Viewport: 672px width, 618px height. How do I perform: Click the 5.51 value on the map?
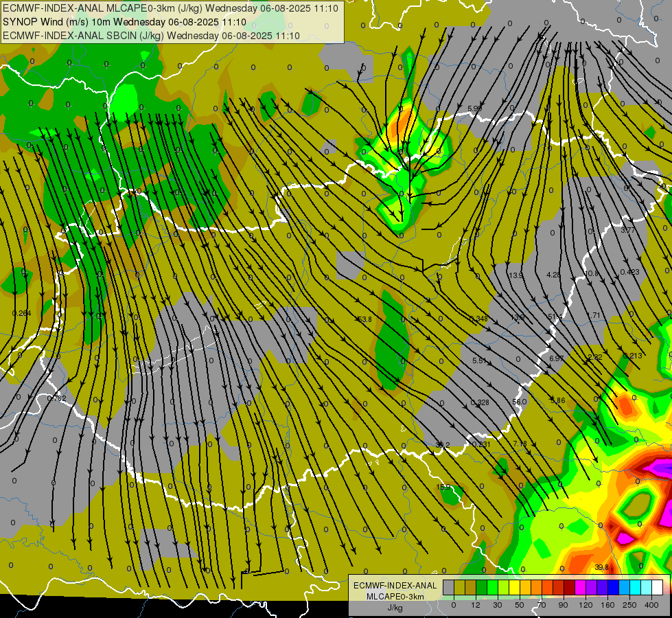coord(479,360)
